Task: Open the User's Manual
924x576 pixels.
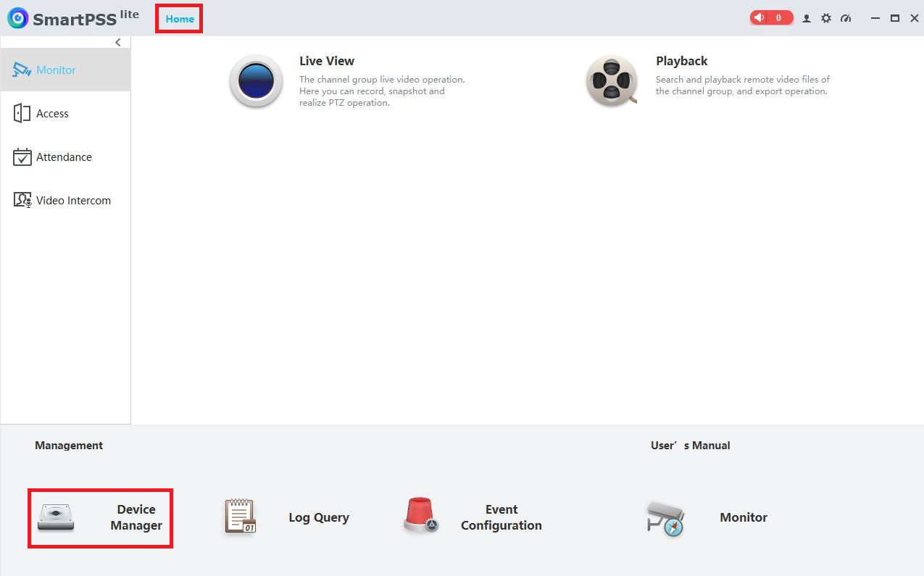Action: [x=690, y=445]
